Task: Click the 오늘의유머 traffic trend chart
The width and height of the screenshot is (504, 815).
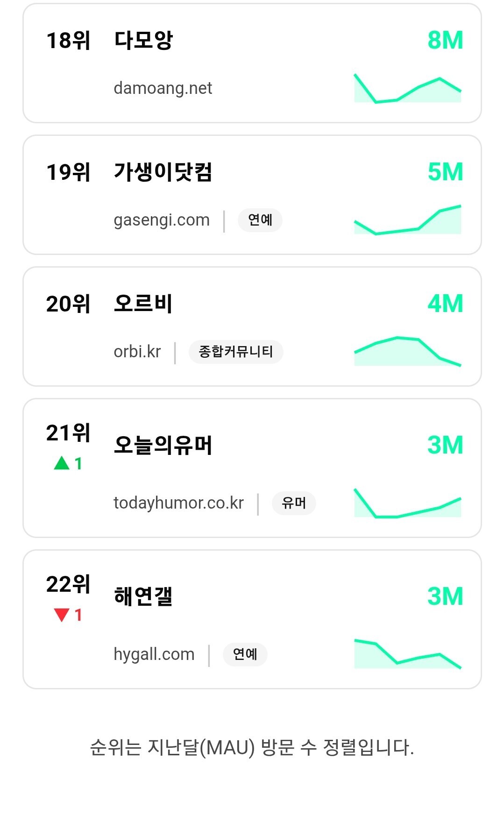Action: 407,503
